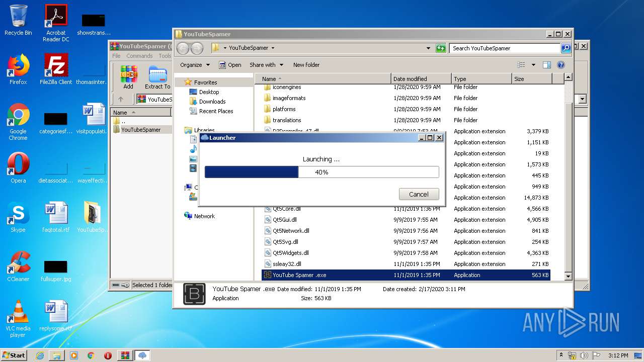Open Internet Explorer from taskbar

coord(40,355)
